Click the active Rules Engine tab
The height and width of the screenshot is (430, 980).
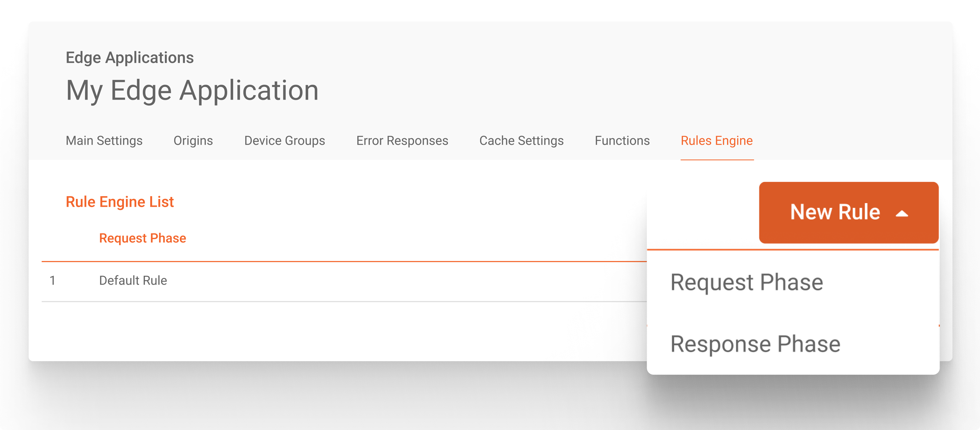(x=717, y=141)
